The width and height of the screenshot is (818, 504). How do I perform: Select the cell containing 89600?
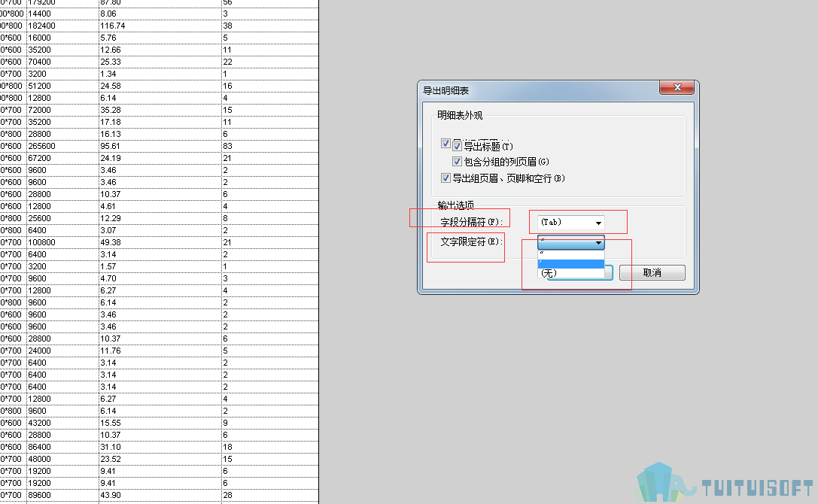click(62, 495)
